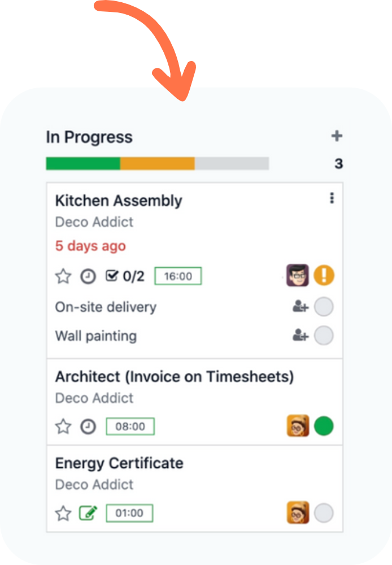392x565 pixels.
Task: Expand the 0/2 subtasks checklist indicator
Action: 125,277
